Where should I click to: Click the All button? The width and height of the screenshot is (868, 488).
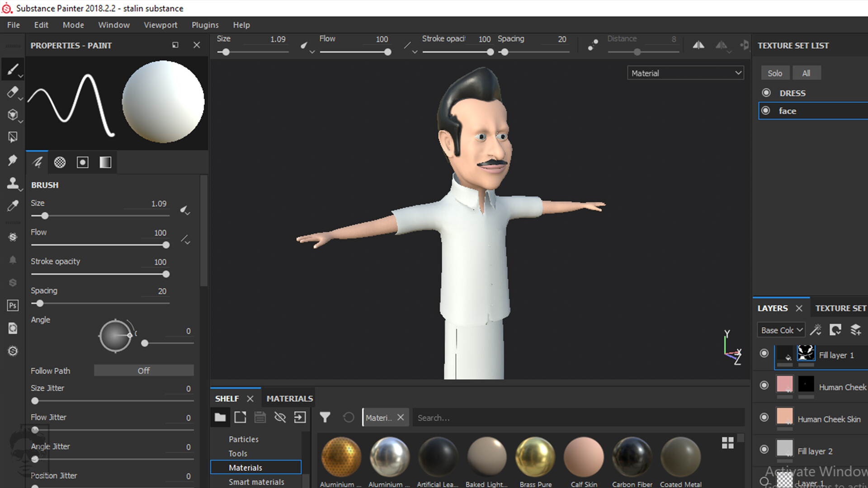[x=806, y=73]
